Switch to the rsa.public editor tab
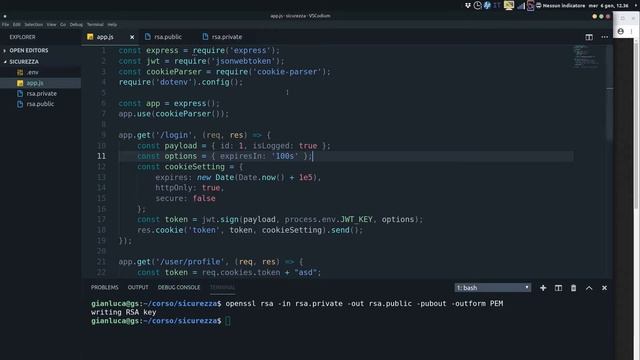640x360 pixels. pos(168,37)
